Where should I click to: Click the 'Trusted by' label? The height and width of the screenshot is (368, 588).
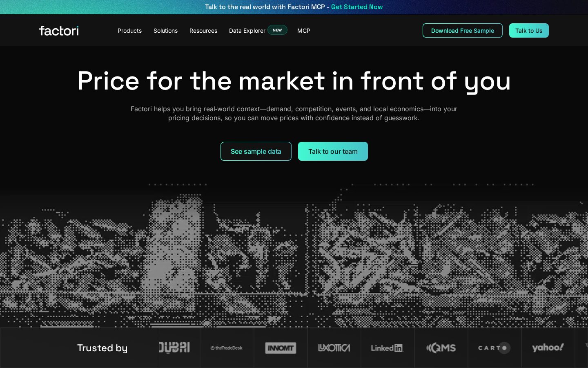click(x=102, y=348)
